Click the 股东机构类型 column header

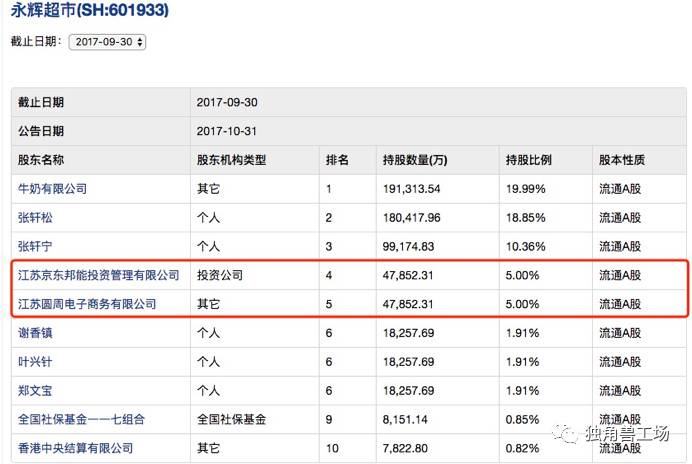point(231,160)
